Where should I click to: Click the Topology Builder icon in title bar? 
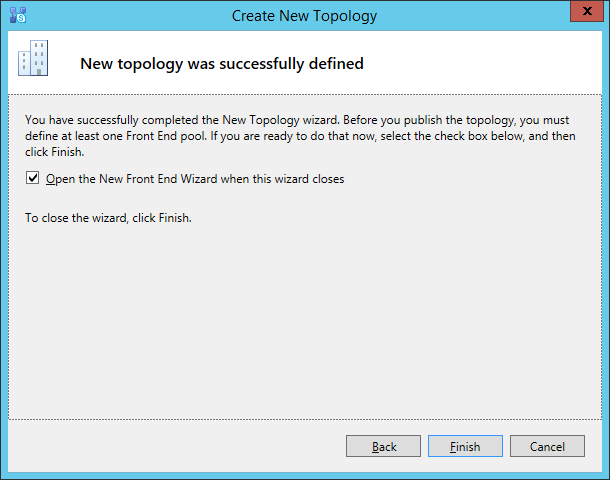coord(18,15)
